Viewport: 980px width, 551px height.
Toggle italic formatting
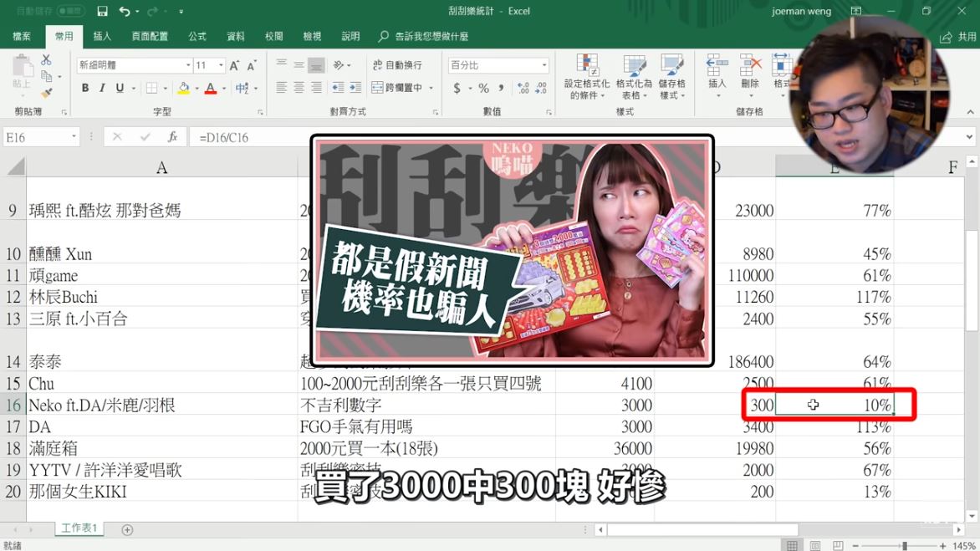(x=103, y=88)
